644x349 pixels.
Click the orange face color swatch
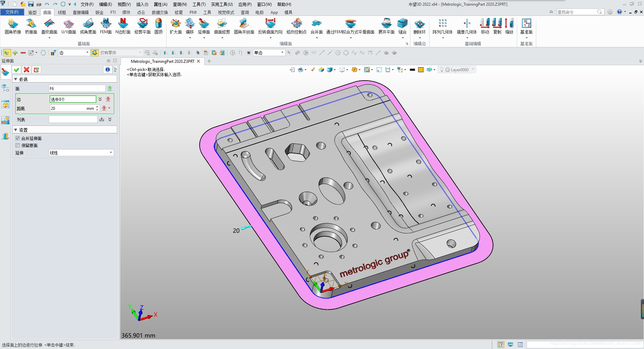pos(421,70)
